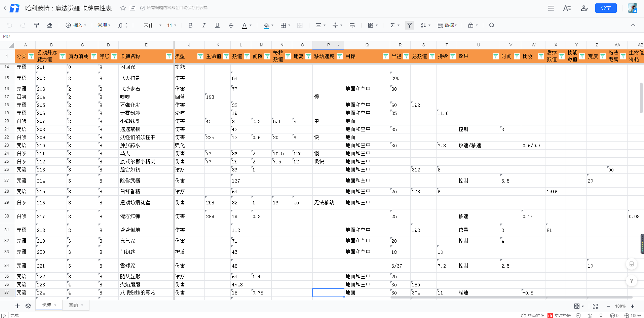Open the search magnifier tool
This screenshot has width=644, height=318.
pyautogui.click(x=492, y=25)
